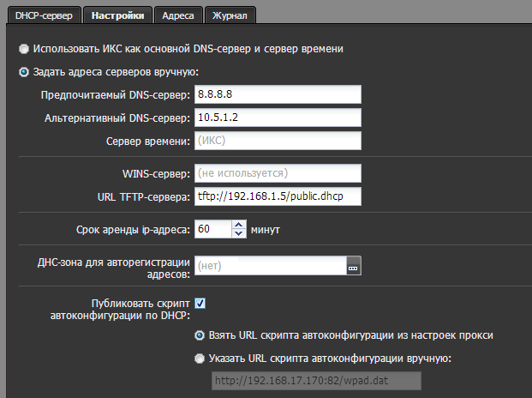Toggle publish autoconfiguration script via DHCP
This screenshot has height=398, width=532.
(200, 303)
